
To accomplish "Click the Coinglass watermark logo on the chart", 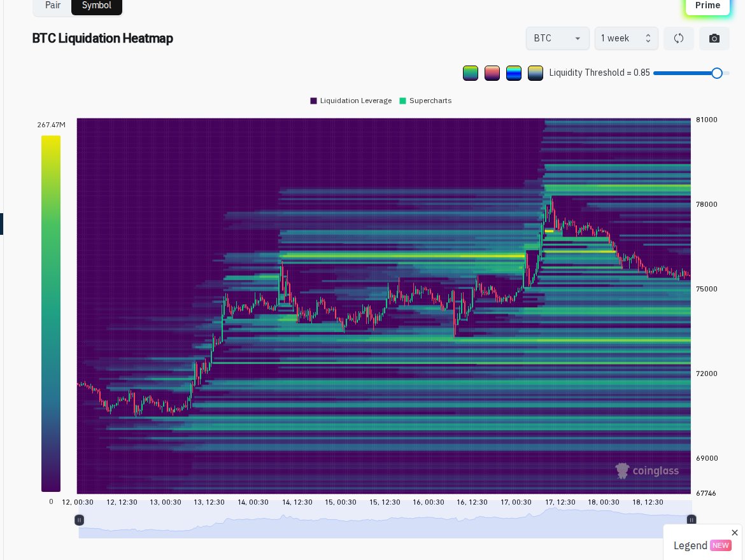I will (x=647, y=471).
